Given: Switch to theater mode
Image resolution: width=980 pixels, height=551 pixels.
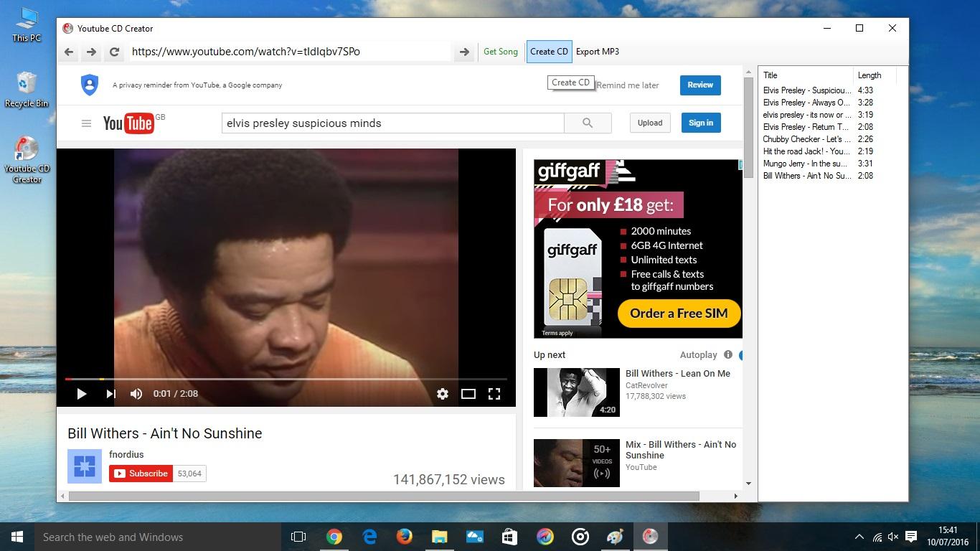Looking at the screenshot, I should click(x=468, y=394).
